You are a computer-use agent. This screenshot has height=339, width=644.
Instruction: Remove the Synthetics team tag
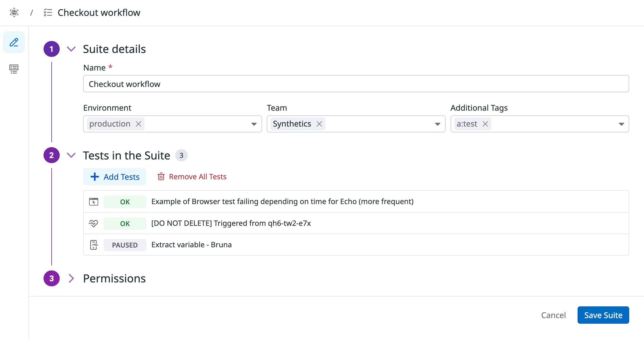click(x=320, y=124)
